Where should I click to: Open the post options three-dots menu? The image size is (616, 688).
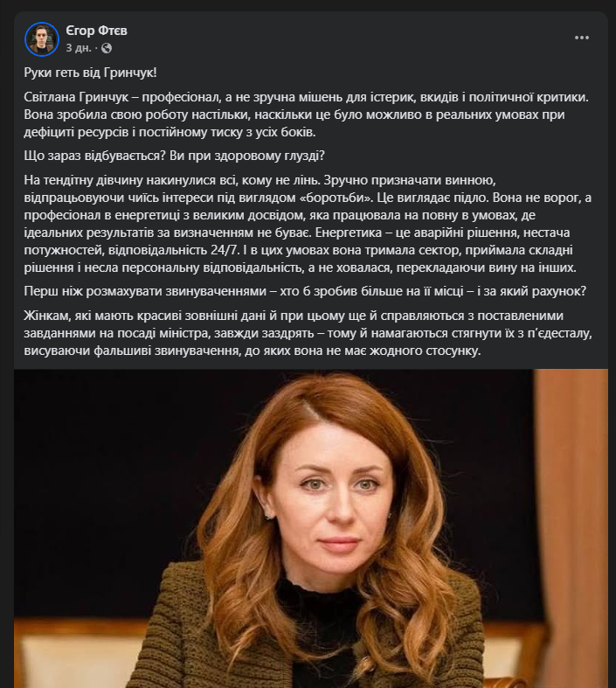(x=581, y=38)
